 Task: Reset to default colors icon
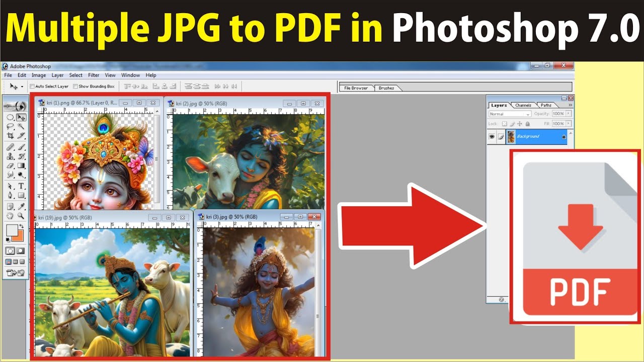[8, 239]
